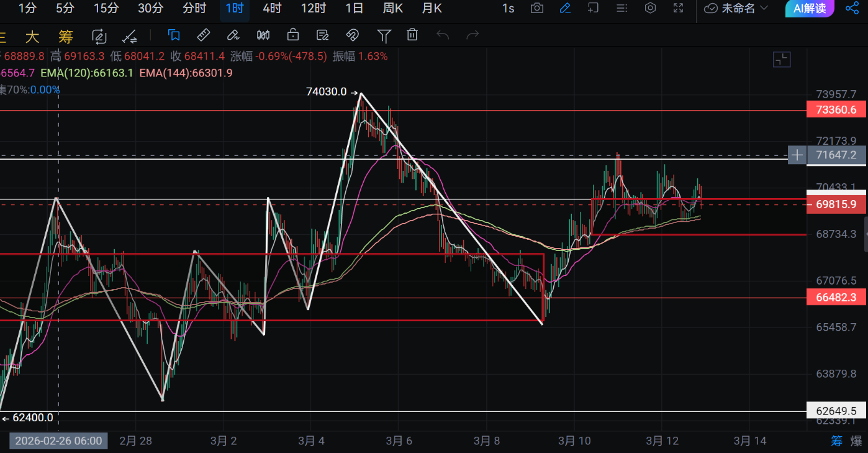The height and width of the screenshot is (453, 868).
Task: Switch to the 4时 timeframe
Action: [x=272, y=8]
